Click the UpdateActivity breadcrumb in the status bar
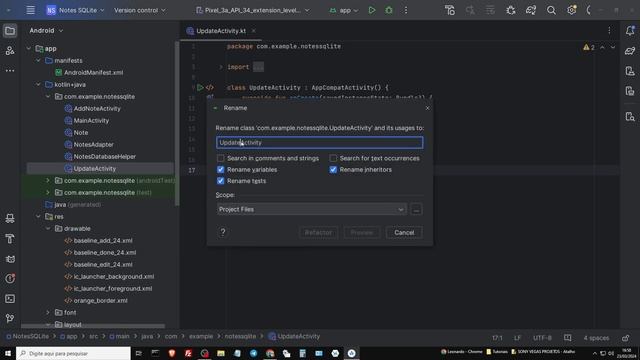Image resolution: width=640 pixels, height=360 pixels. point(294,337)
